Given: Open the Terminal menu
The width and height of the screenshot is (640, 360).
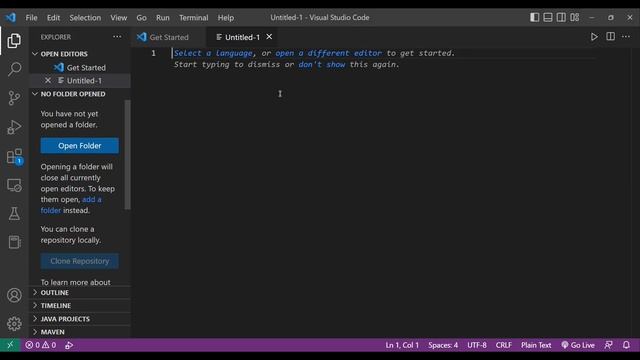Looking at the screenshot, I should 193,18.
